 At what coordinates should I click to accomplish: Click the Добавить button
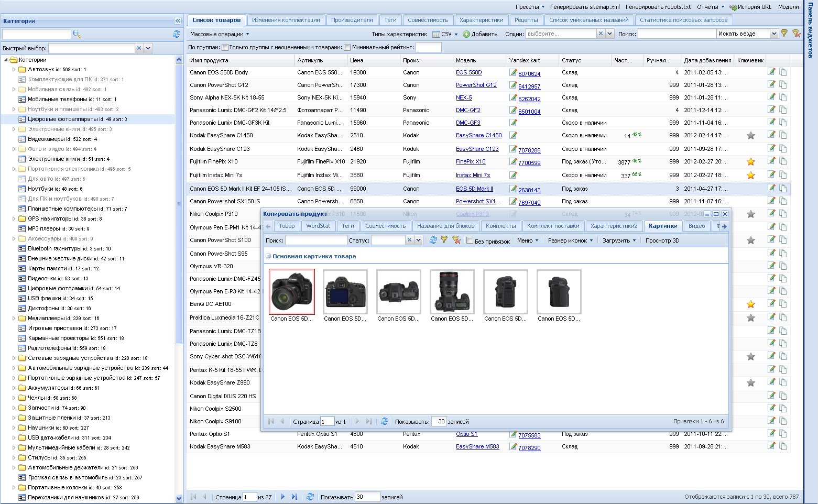click(480, 34)
